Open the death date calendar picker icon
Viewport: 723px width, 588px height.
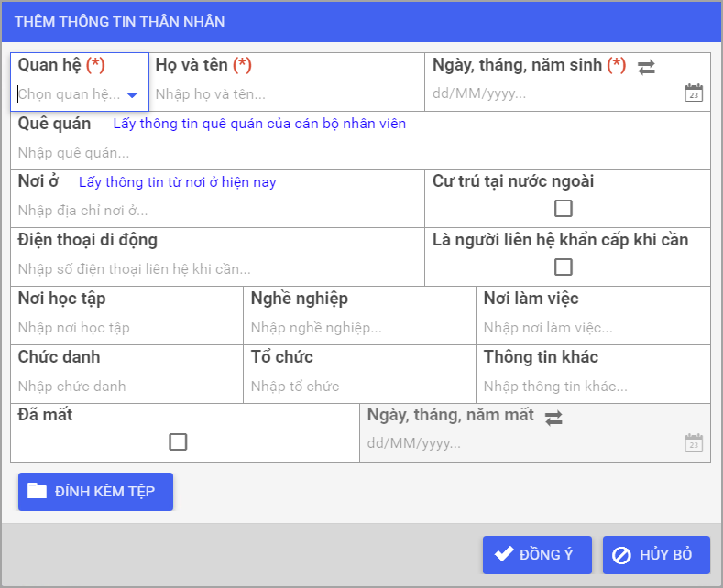694,442
